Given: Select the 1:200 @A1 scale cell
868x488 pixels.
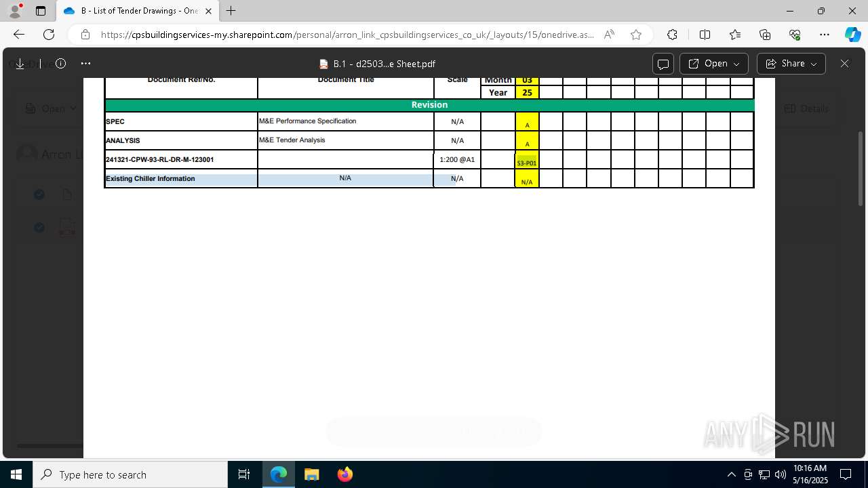Looking at the screenshot, I should (457, 160).
